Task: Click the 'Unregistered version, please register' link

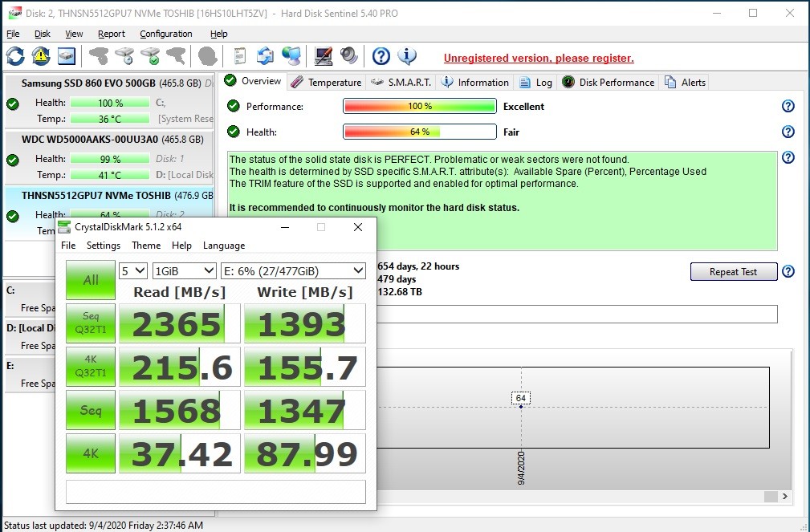Action: (x=539, y=58)
